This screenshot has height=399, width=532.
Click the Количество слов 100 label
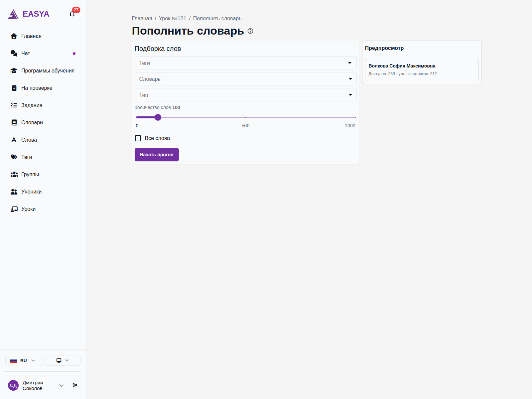[x=157, y=107]
